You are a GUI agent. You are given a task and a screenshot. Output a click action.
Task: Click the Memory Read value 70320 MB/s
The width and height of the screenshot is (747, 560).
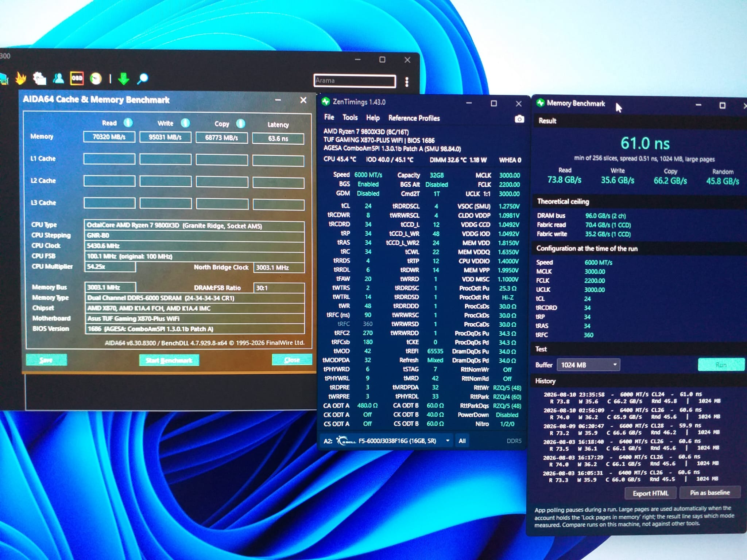tap(109, 137)
